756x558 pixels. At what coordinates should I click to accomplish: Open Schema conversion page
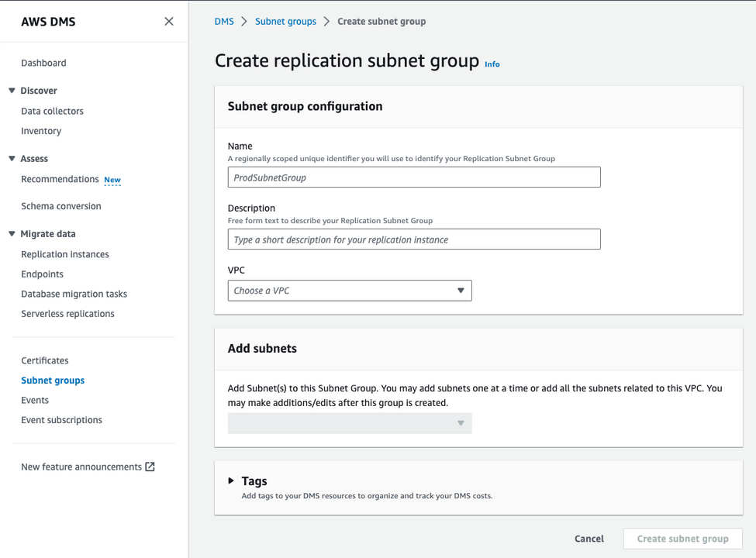(61, 206)
